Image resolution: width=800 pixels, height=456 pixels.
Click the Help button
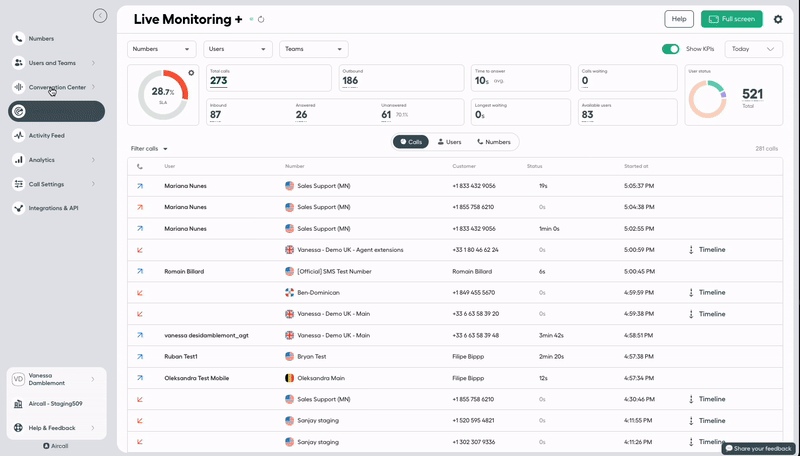click(679, 19)
